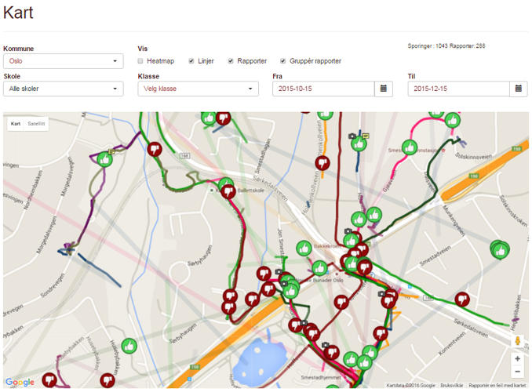Click thumbs-up marker near Hoffsbakken on far right
Screen dimensions: 532x392
tap(499, 249)
